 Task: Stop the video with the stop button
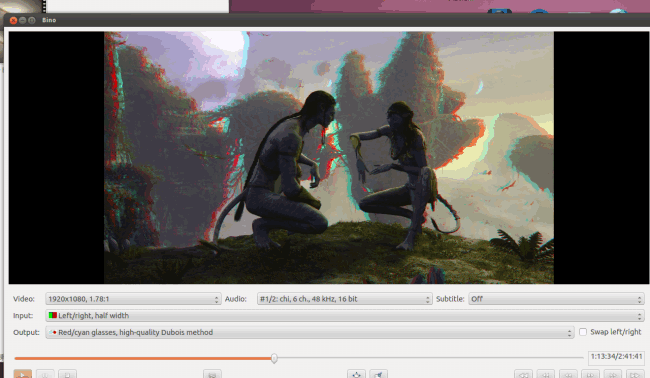[67, 374]
